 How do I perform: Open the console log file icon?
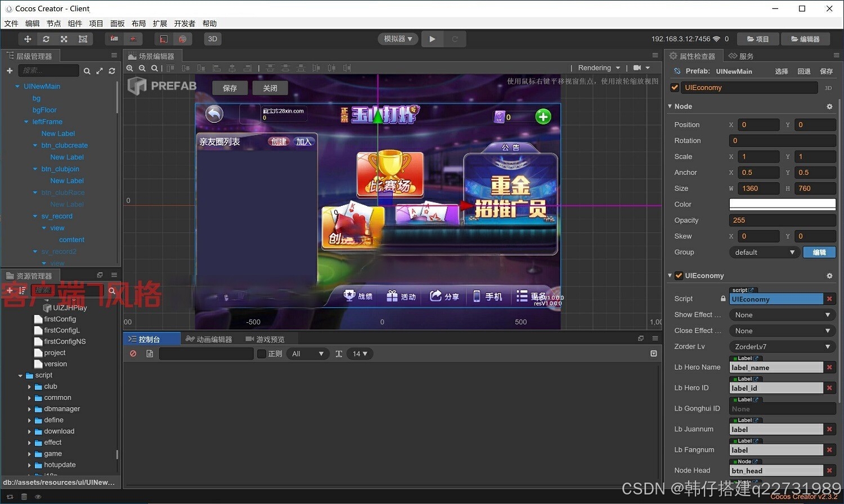coord(150,354)
